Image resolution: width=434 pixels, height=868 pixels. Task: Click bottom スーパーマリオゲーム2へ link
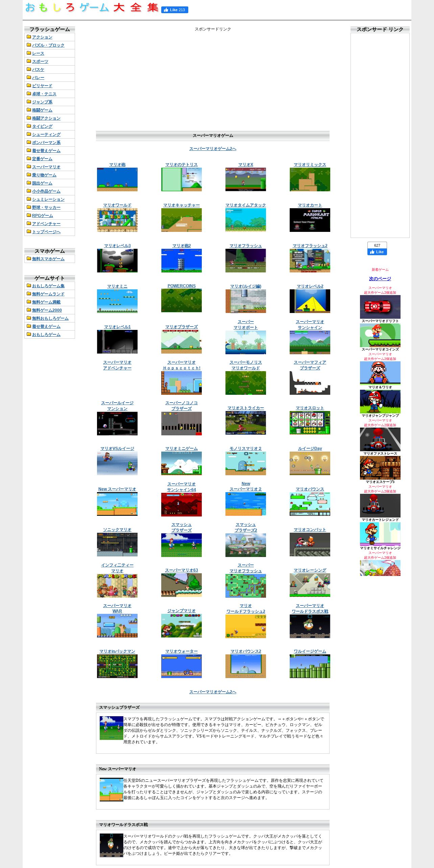tap(213, 692)
